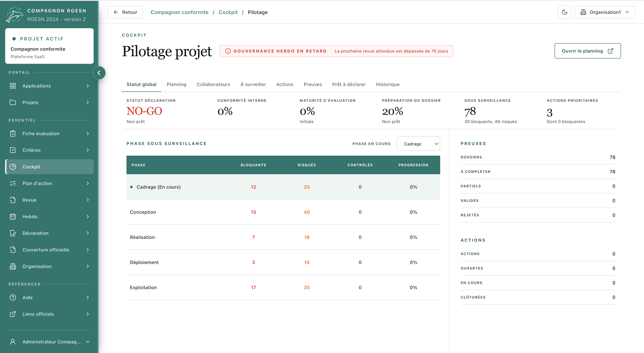Select the active project Compagnon conformite card
The image size is (644, 353).
pyautogui.click(x=49, y=46)
